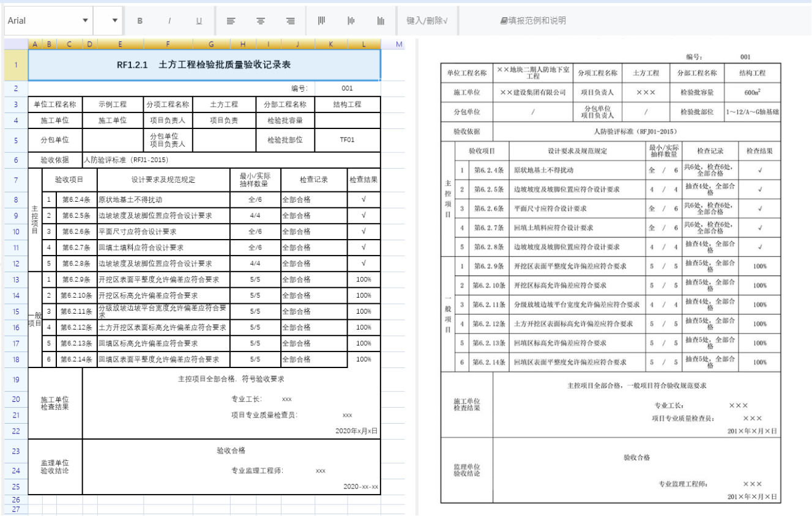Click spreadsheet cell 检验批容量
The image size is (812, 516).
click(x=285, y=120)
